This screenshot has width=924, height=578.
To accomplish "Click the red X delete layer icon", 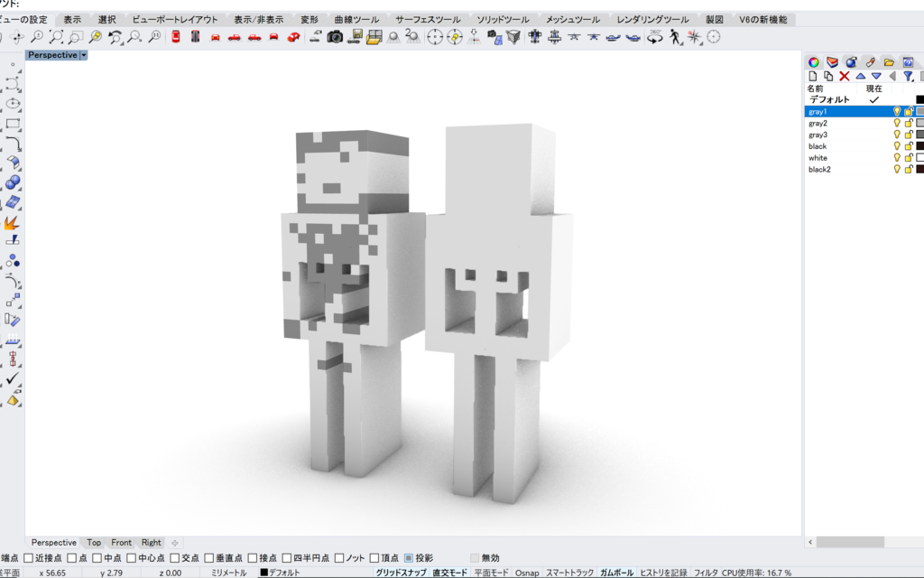I will [x=845, y=76].
